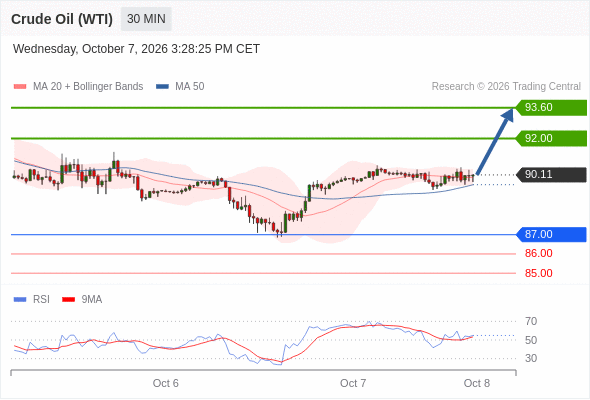Toggle the RSI legend label
The height and width of the screenshot is (400, 590).
[x=41, y=300]
